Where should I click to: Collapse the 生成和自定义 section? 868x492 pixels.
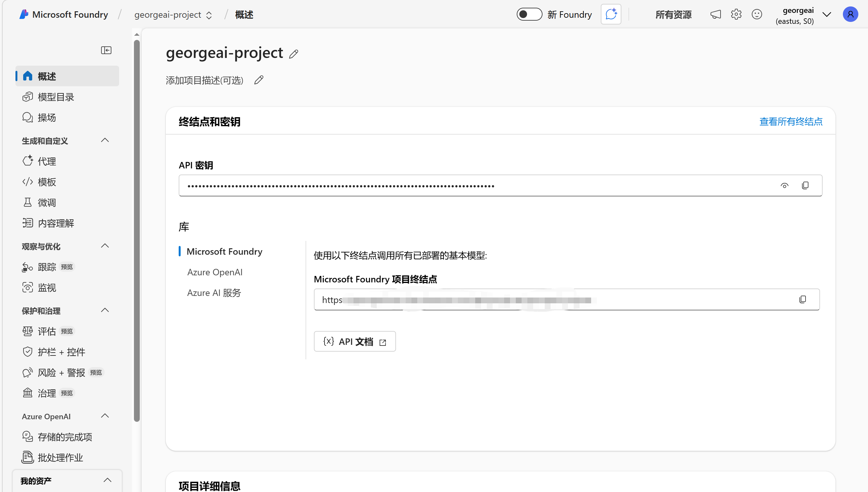(x=105, y=140)
